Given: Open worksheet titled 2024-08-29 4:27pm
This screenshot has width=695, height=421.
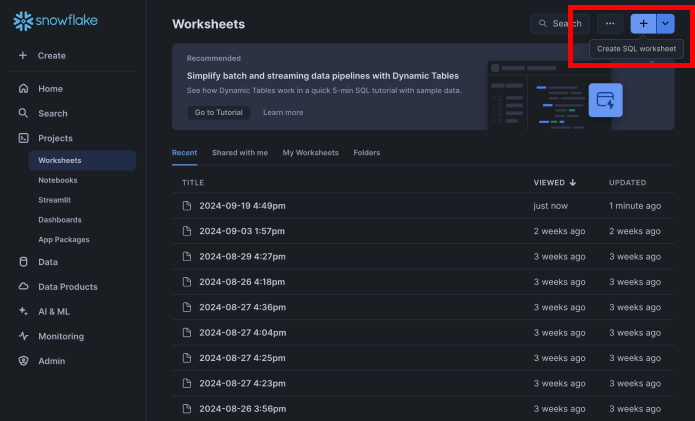Looking at the screenshot, I should click(x=242, y=256).
